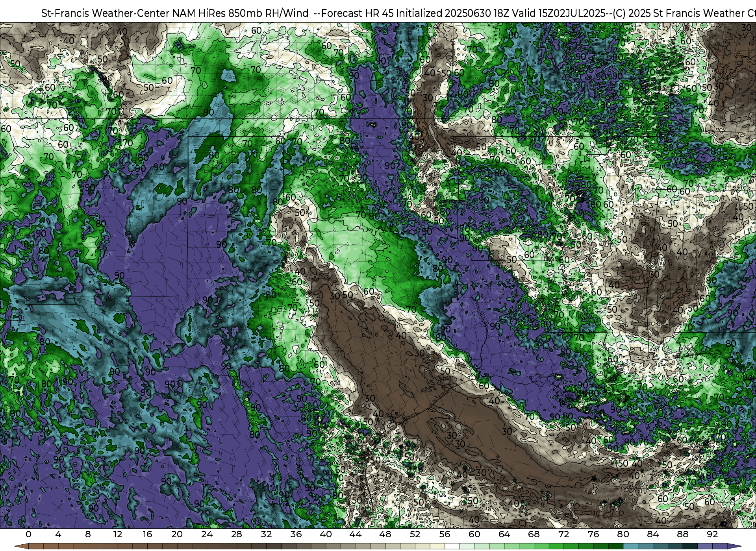Screen dimensions: 756x551
Task: Click the "36" label on the legend scale
Action: coord(296,534)
